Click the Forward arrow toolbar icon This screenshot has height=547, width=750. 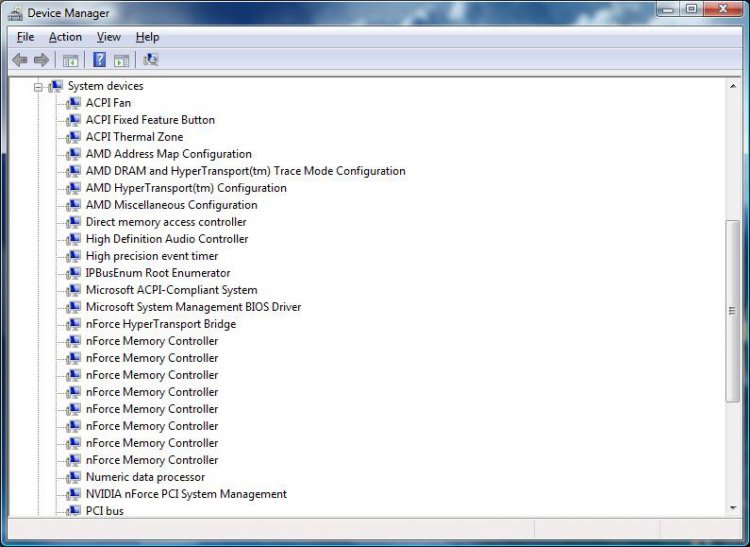[41, 60]
